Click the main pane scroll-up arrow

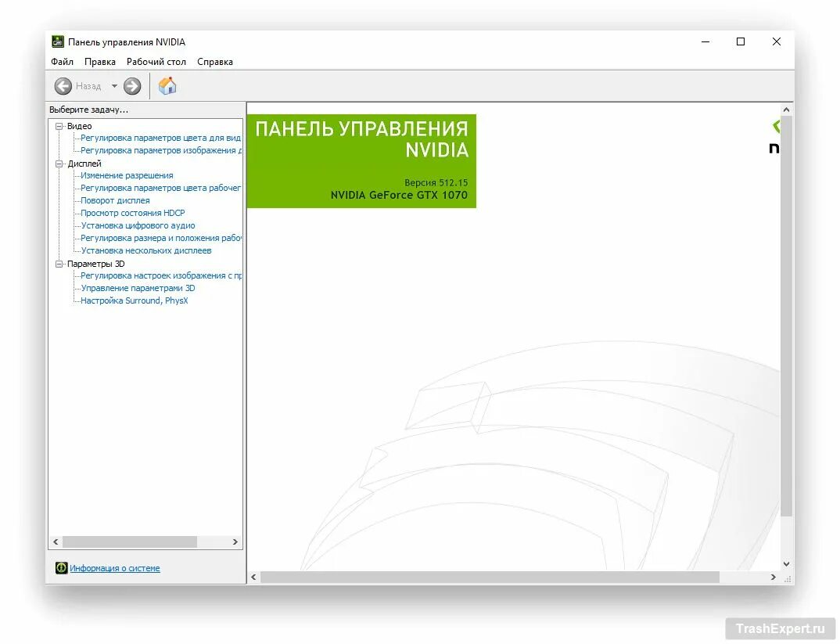click(x=786, y=110)
